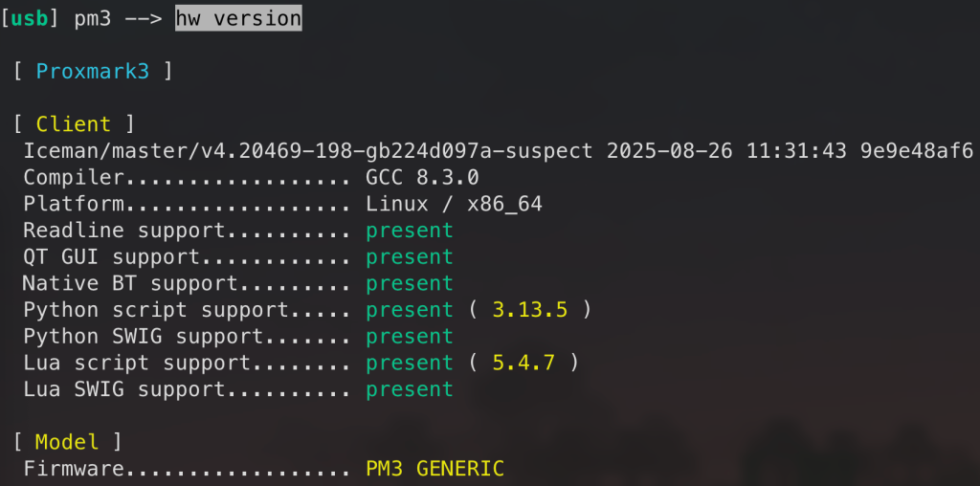The image size is (980, 486).
Task: Click the yellow 'Model' section header
Action: point(67,442)
